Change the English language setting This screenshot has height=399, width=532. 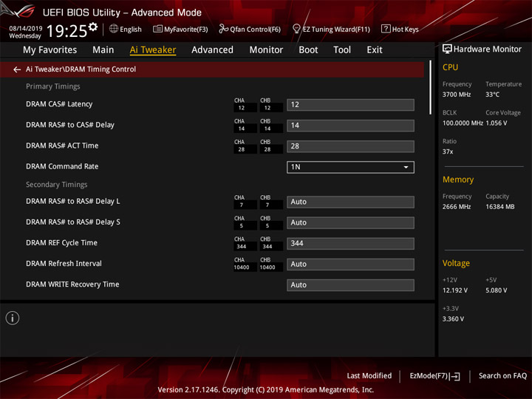[126, 29]
